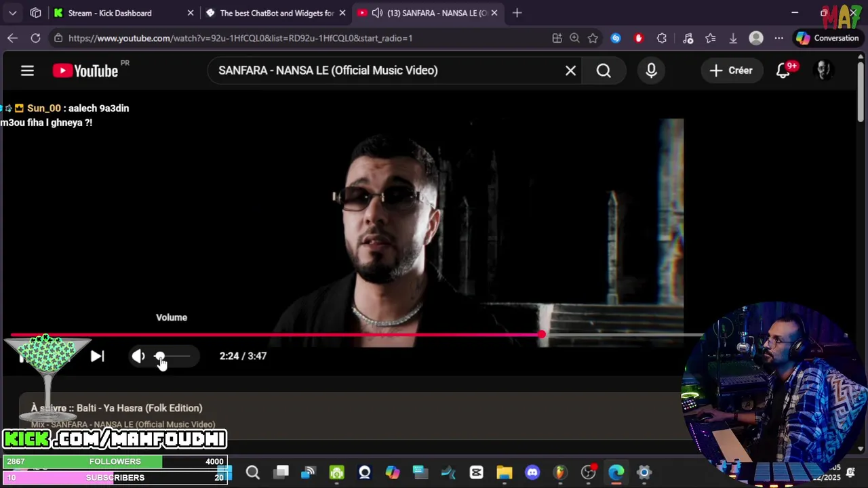Open Edge settings and more ellipsis
Viewport: 868px width, 488px height.
[779, 38]
